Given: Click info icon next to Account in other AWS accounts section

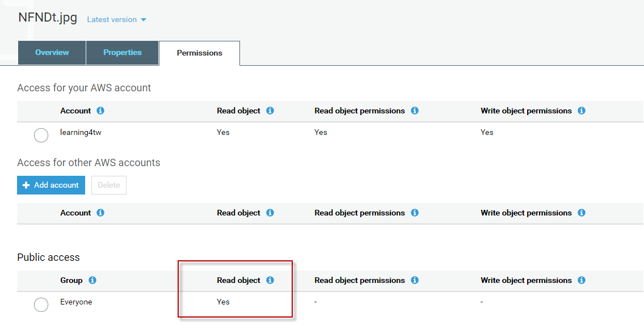Looking at the screenshot, I should tap(100, 213).
